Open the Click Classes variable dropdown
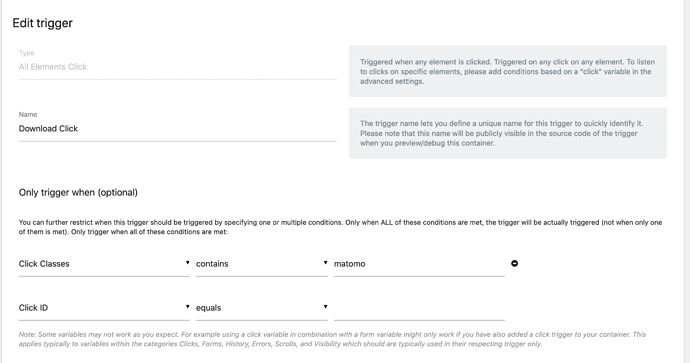690x363 pixels. (x=104, y=264)
